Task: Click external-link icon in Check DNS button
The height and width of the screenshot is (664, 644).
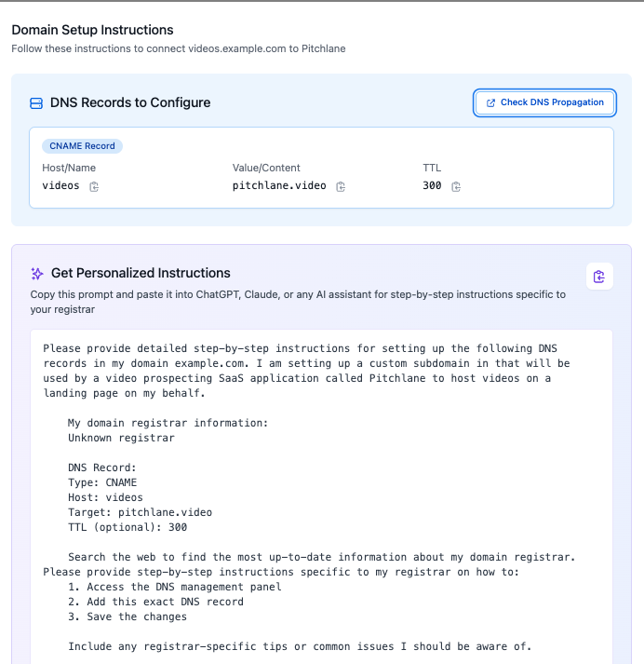Action: [x=490, y=102]
